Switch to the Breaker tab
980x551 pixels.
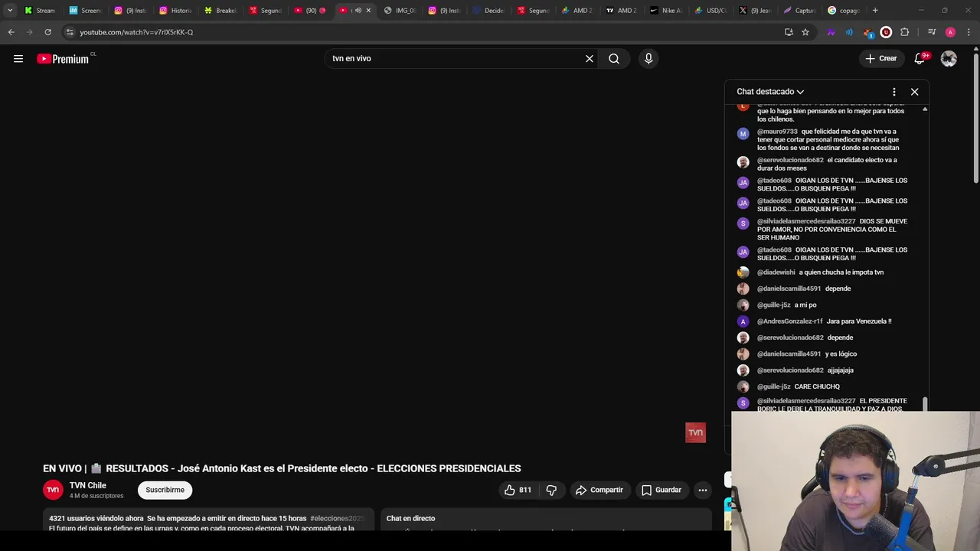[219, 11]
